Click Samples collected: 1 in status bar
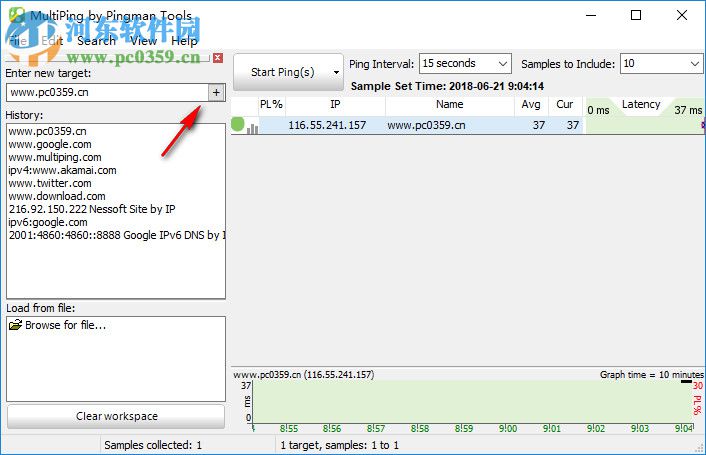Screen dimensions: 706x455 (153, 445)
